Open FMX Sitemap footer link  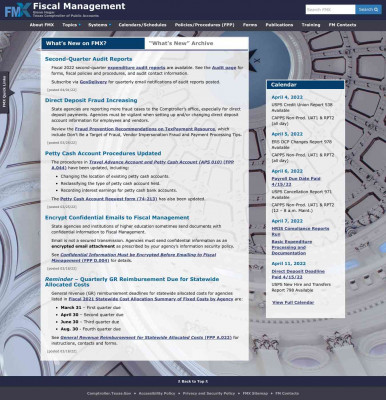(255, 394)
